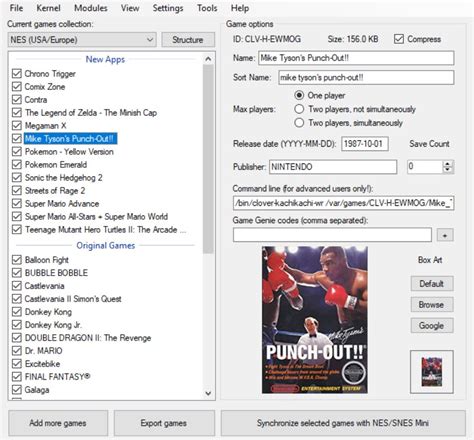Click the games list scroll up arrow
The image size is (474, 440).
click(x=208, y=59)
